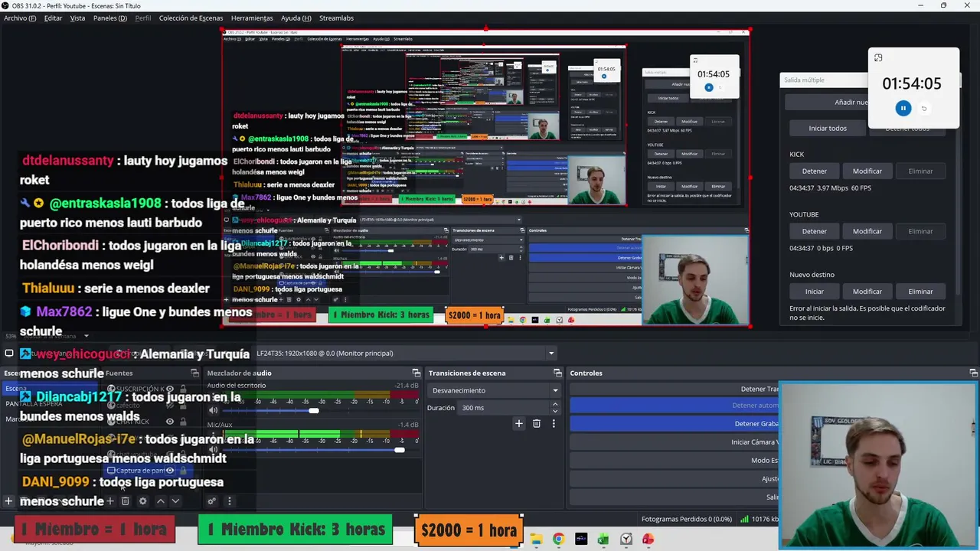Open the Desvanecimiento transition dropdown
Viewport: 980px width, 551px height.
[x=495, y=390]
